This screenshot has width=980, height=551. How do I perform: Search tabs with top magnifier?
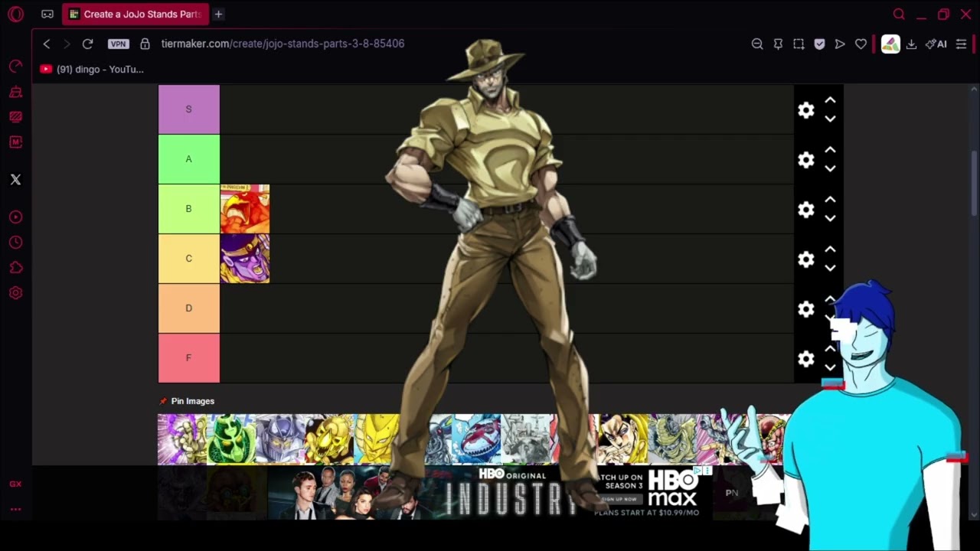pyautogui.click(x=899, y=14)
